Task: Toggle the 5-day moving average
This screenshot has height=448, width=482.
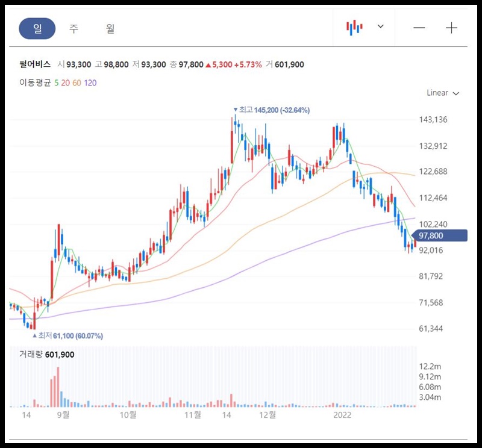Action: tap(56, 83)
